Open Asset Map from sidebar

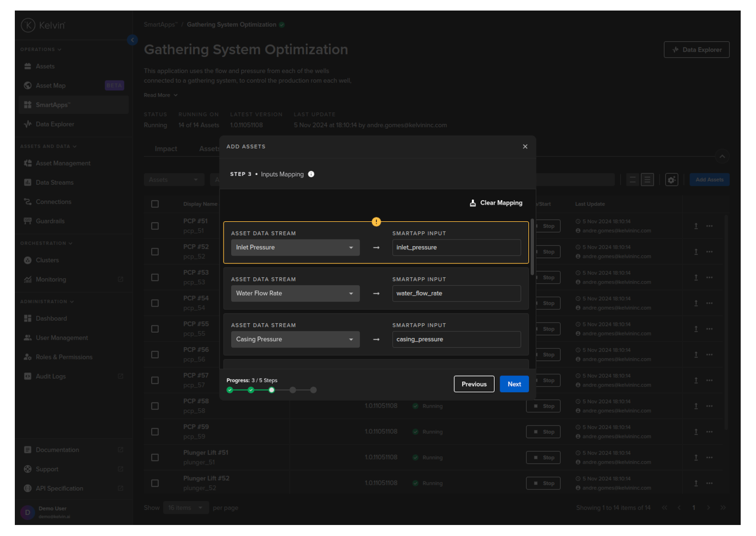[x=51, y=86]
